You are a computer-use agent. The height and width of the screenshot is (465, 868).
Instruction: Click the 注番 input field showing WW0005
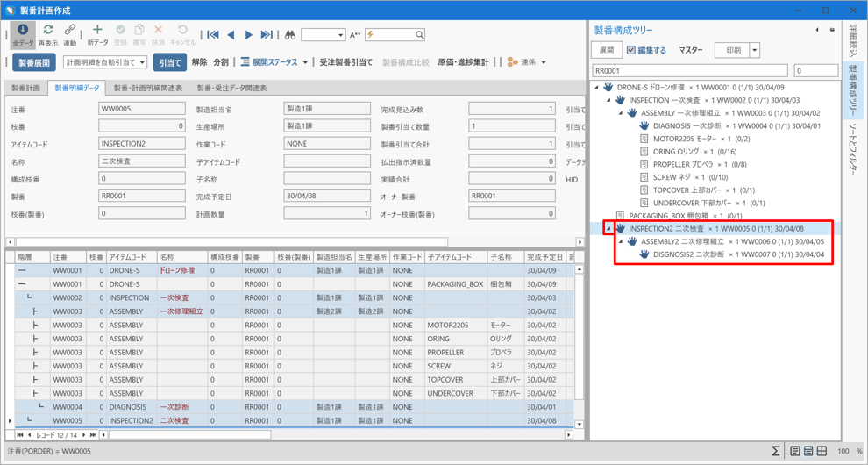141,109
